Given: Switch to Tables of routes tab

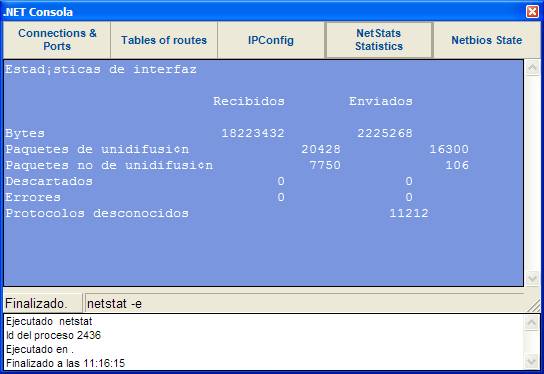Looking at the screenshot, I should (164, 40).
